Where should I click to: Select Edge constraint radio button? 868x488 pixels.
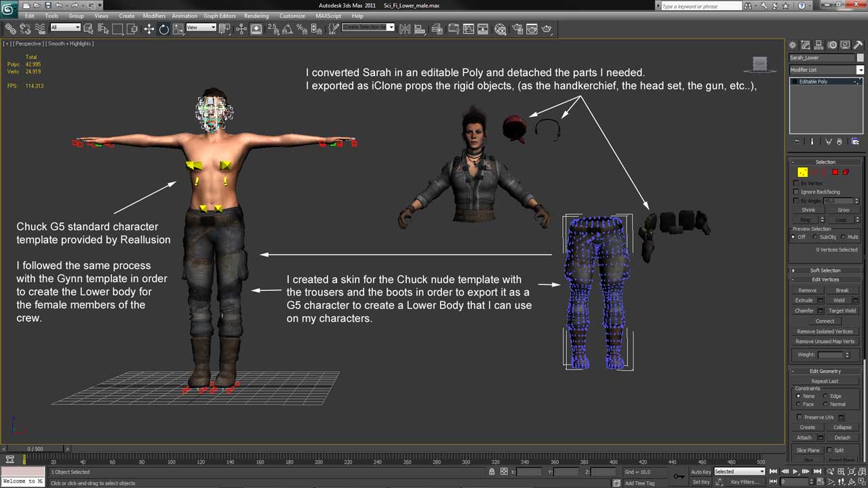click(825, 396)
